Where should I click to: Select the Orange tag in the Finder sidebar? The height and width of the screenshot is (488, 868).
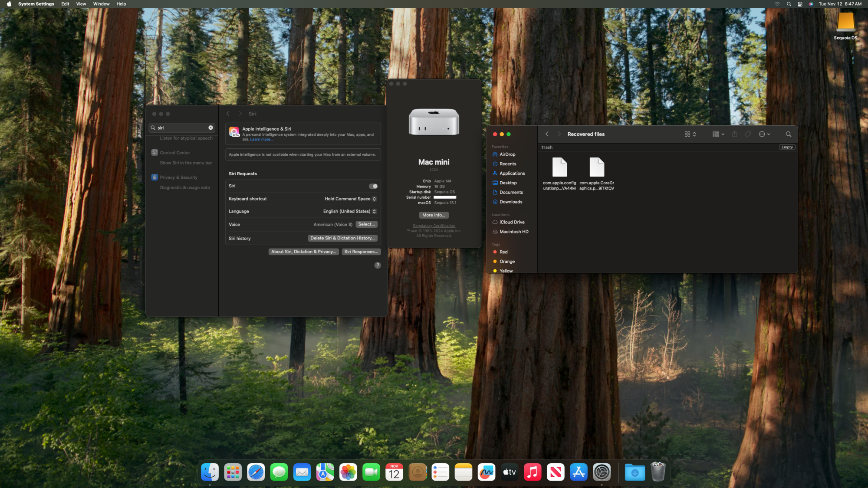[507, 262]
